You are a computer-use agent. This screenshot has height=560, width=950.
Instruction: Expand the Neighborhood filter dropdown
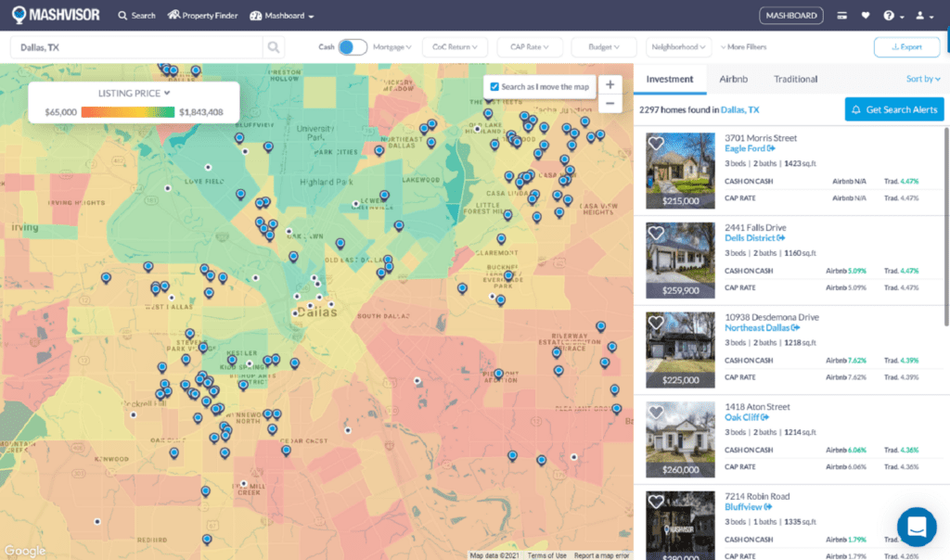pos(678,46)
